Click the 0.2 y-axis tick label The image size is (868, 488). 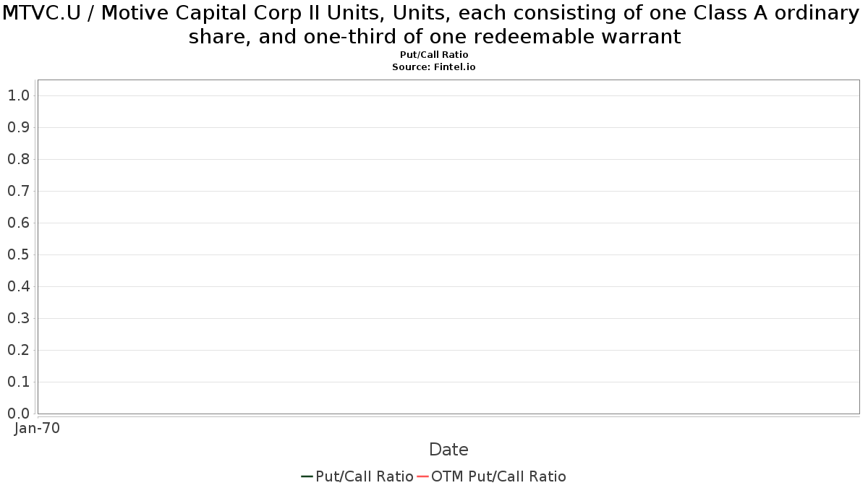click(18, 350)
